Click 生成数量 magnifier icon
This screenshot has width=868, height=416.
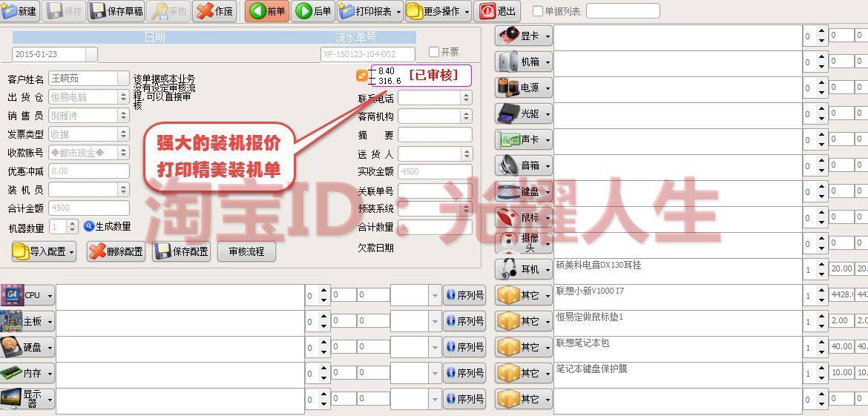[x=88, y=225]
